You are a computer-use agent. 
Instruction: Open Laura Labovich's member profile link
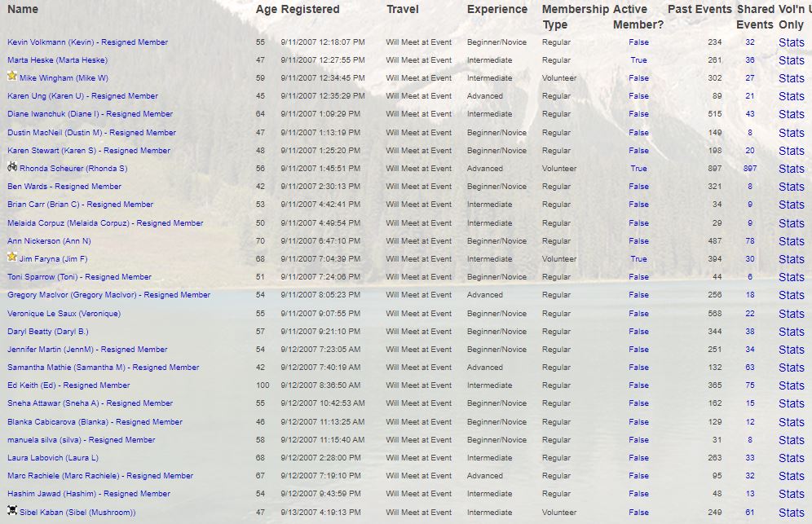pyautogui.click(x=53, y=458)
